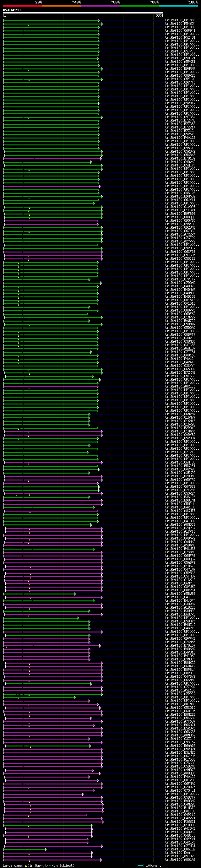Open hit UniRef100_Q5JPJ8
The height and width of the screenshot is (868, 201).
tap(180, 52)
